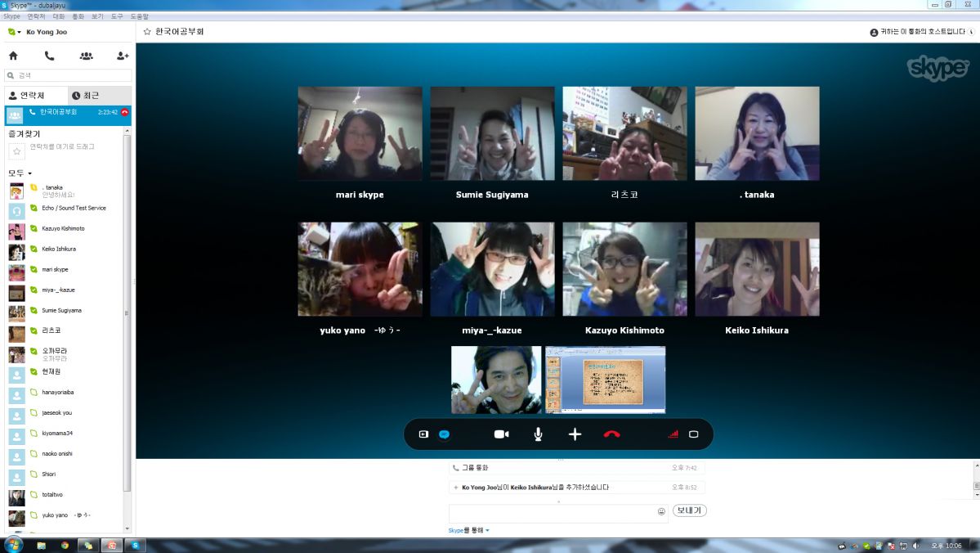980x553 pixels.
Task: Open the create group icon
Action: click(86, 56)
